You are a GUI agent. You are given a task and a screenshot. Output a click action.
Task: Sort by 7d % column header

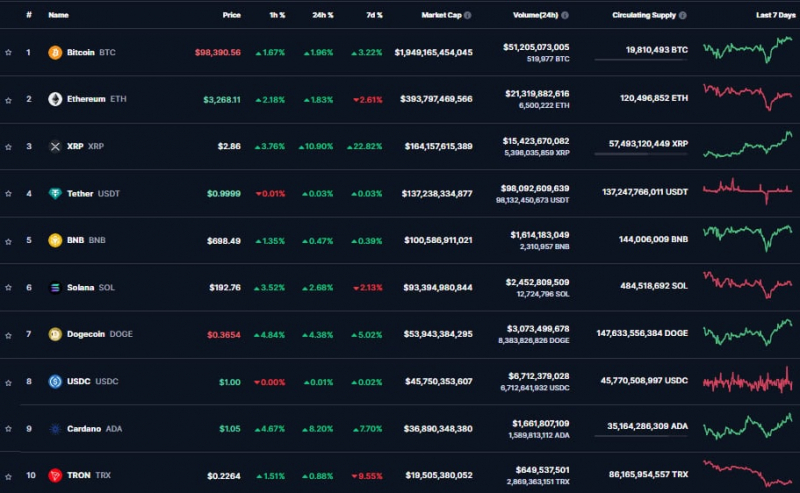(374, 15)
